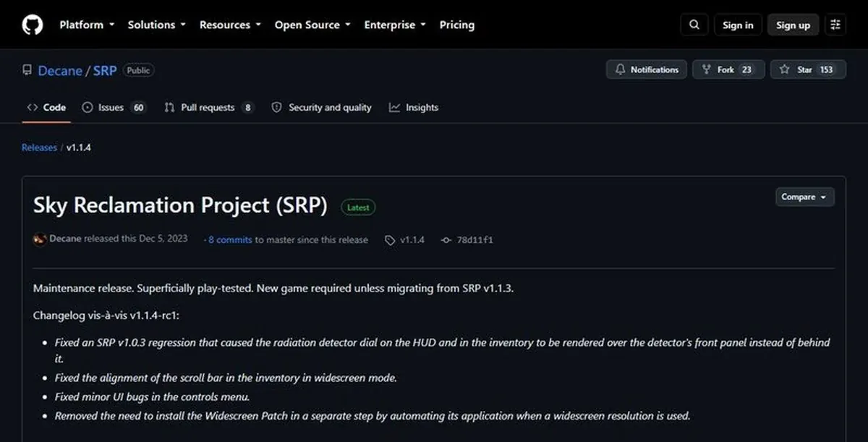Expand the Enterprise menu
This screenshot has width=868, height=442.
click(395, 25)
